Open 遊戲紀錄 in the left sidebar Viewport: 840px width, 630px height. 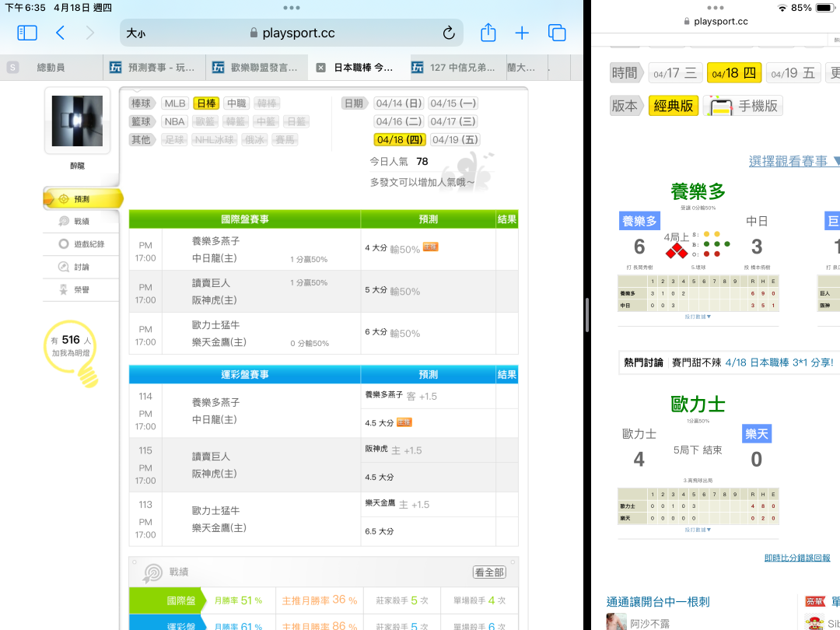[x=82, y=244]
